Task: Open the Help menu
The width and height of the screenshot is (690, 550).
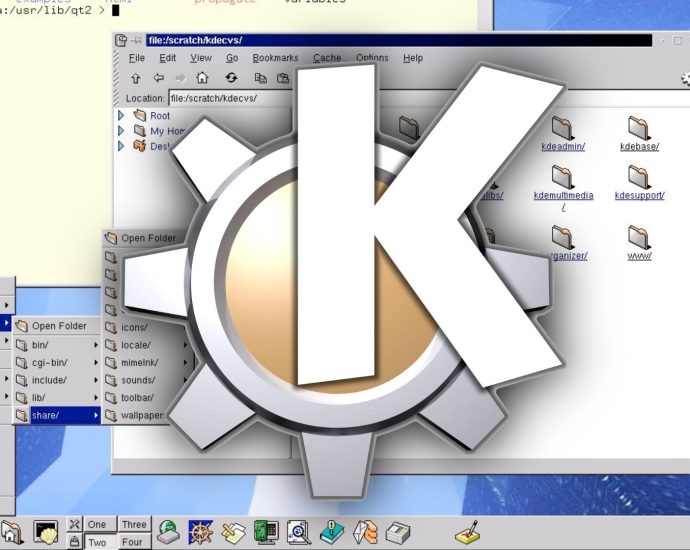Action: pos(413,58)
